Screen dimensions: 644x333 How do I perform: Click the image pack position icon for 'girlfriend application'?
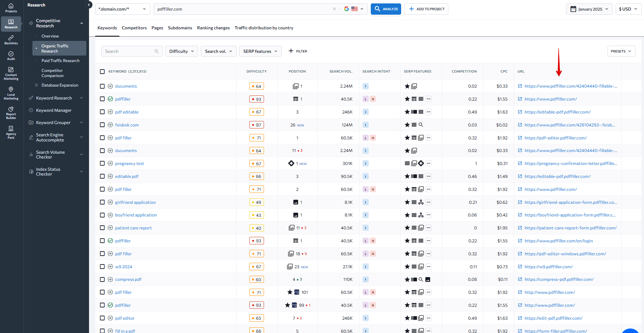(x=295, y=202)
